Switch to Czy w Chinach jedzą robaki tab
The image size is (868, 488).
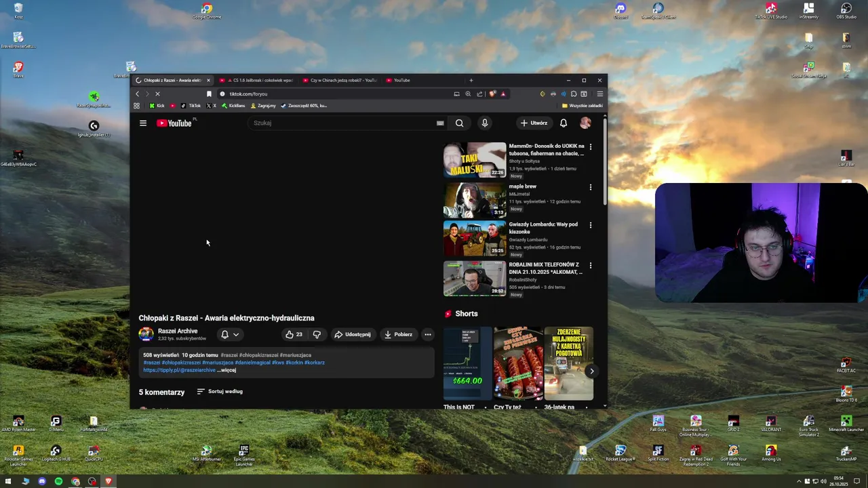(x=340, y=80)
